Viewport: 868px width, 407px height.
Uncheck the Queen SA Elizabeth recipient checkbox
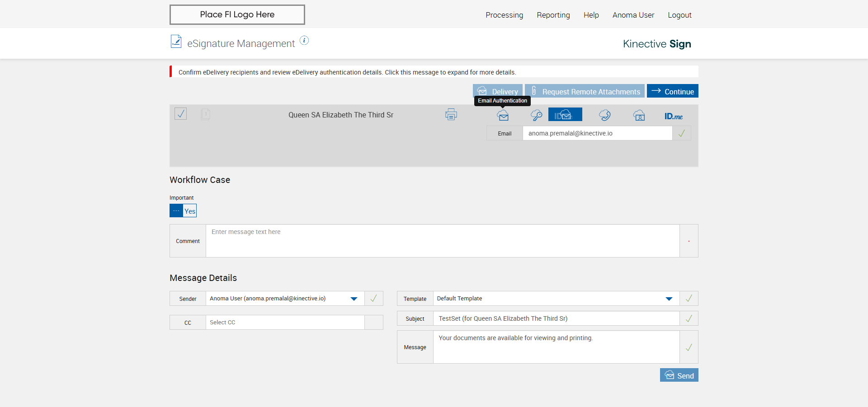(181, 114)
